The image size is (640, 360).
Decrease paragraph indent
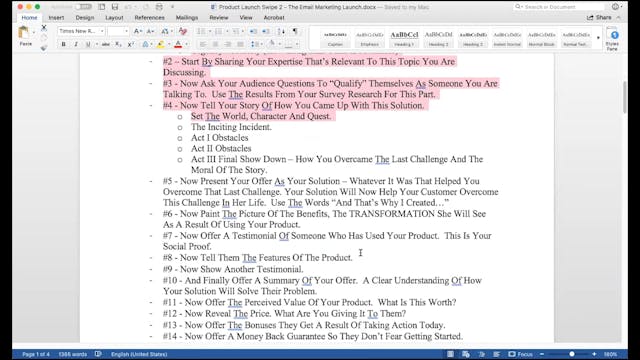[x=253, y=31]
